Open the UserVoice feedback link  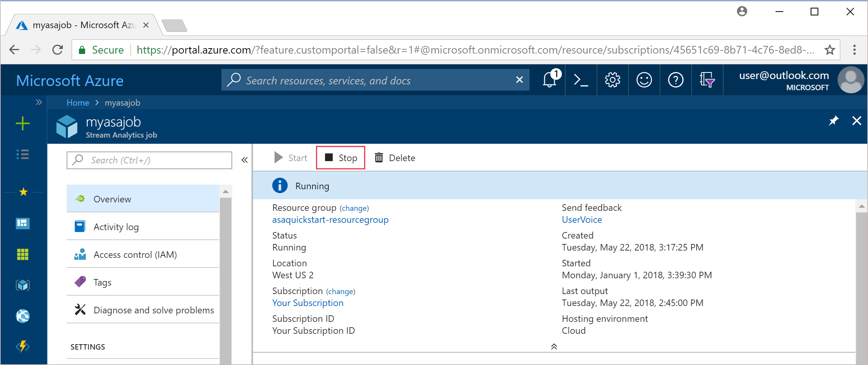pyautogui.click(x=582, y=220)
